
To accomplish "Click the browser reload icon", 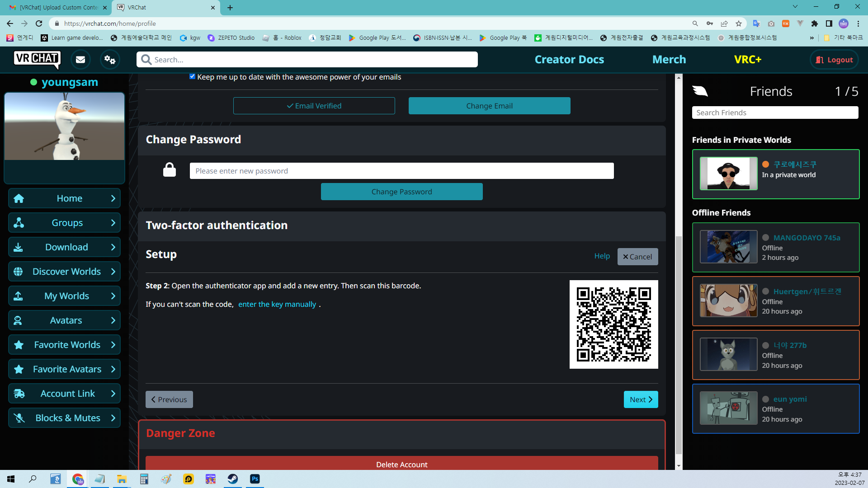I will point(39,23).
